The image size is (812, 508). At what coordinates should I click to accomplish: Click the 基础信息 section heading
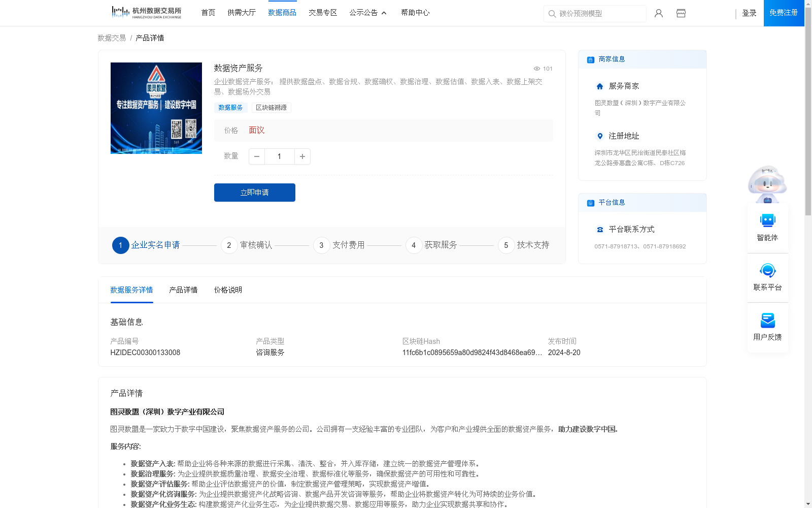click(127, 322)
